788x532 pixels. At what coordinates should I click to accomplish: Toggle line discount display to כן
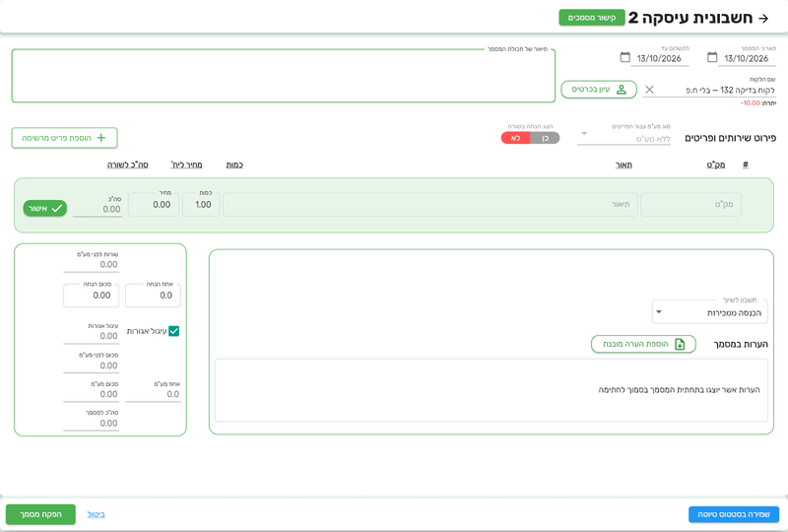(x=545, y=138)
